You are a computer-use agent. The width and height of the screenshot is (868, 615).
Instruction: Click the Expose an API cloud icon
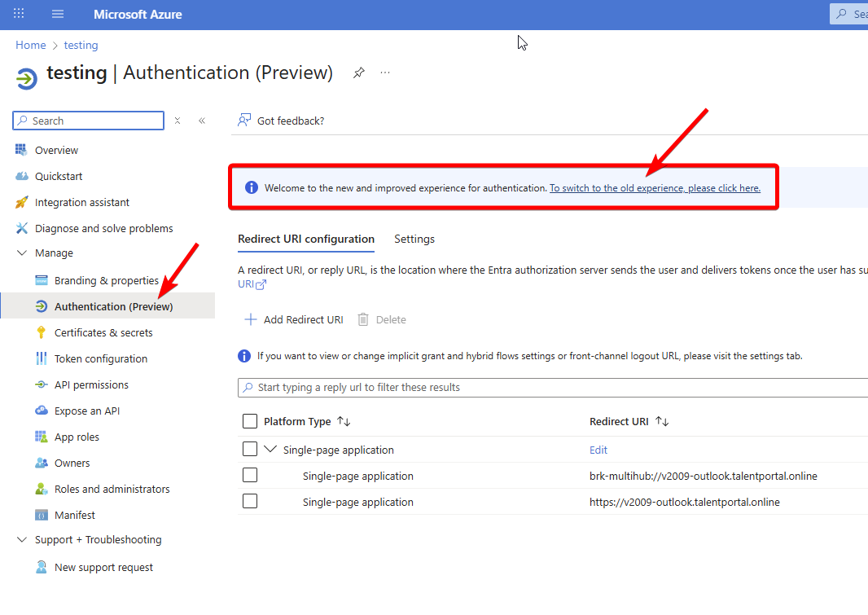[42, 411]
